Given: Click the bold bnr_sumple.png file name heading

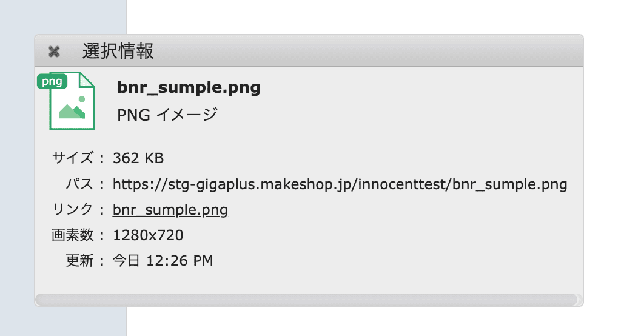Looking at the screenshot, I should point(189,88).
